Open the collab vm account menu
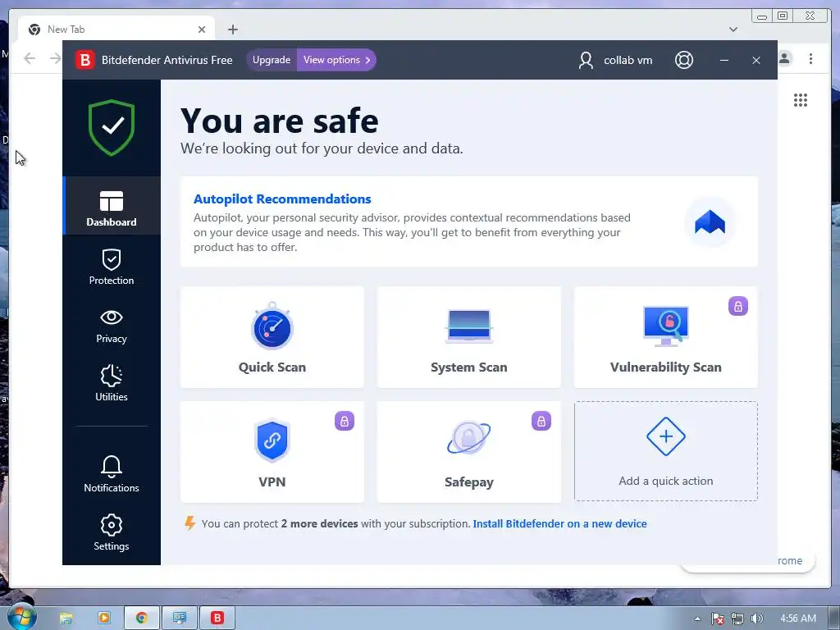The width and height of the screenshot is (840, 630). point(615,60)
